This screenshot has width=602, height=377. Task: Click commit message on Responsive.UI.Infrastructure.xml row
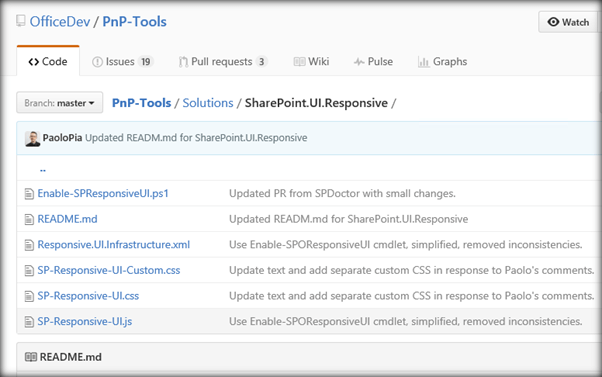pos(405,245)
